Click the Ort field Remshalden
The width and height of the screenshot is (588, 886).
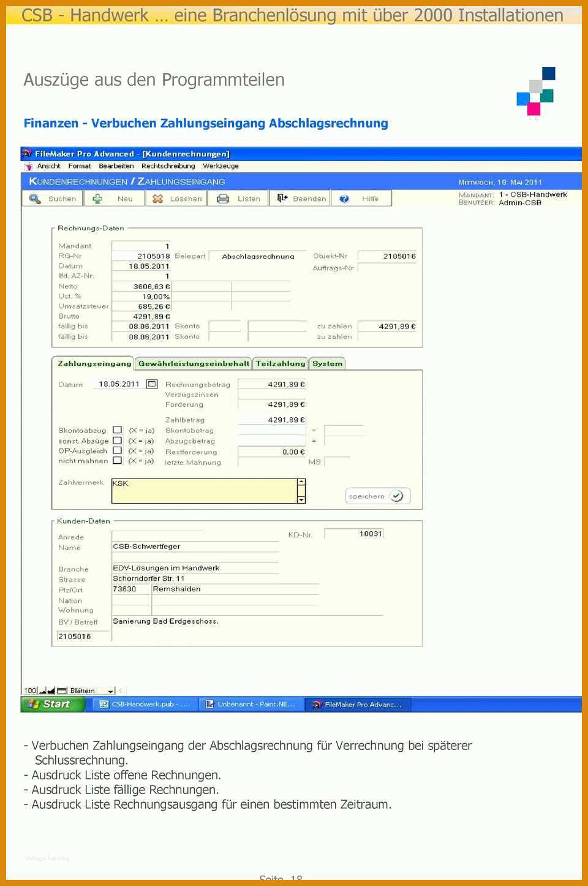pos(235,589)
